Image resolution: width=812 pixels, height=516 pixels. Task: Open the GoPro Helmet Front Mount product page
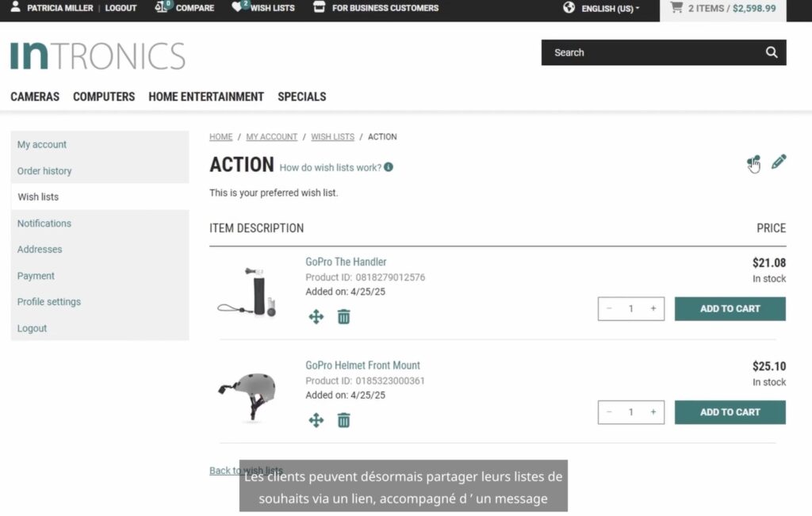pyautogui.click(x=362, y=365)
